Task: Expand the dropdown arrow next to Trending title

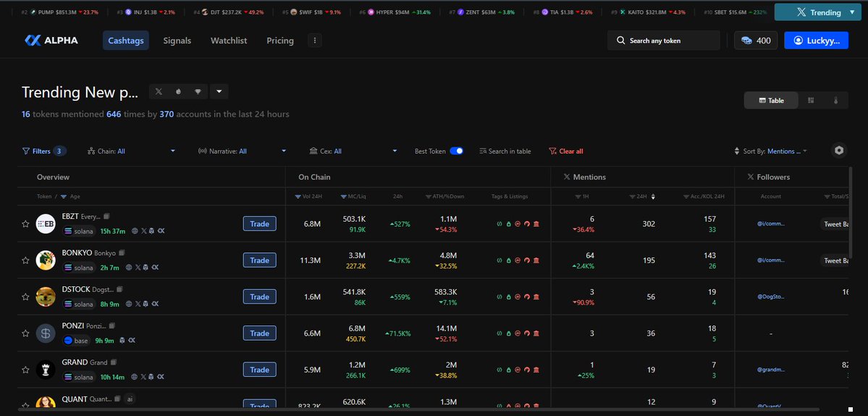Action: (x=219, y=91)
